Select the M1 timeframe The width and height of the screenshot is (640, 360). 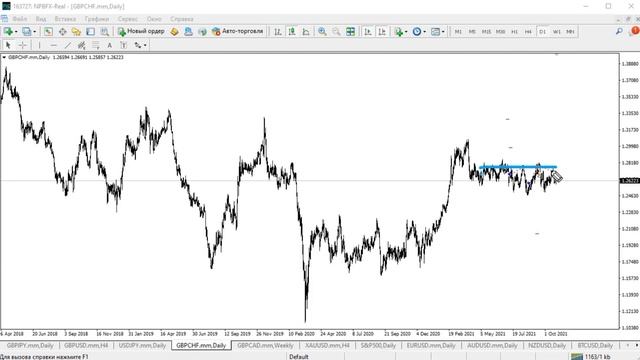(458, 31)
